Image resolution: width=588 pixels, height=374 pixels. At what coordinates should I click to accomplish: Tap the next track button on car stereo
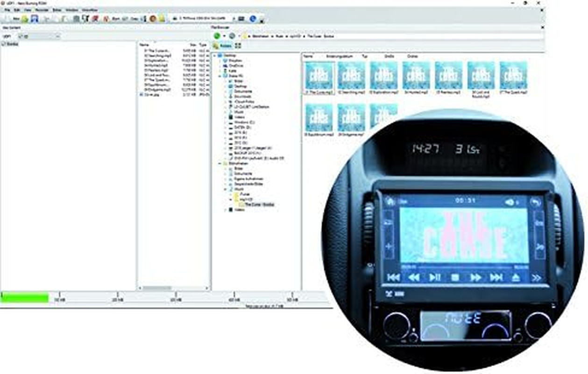tap(496, 278)
